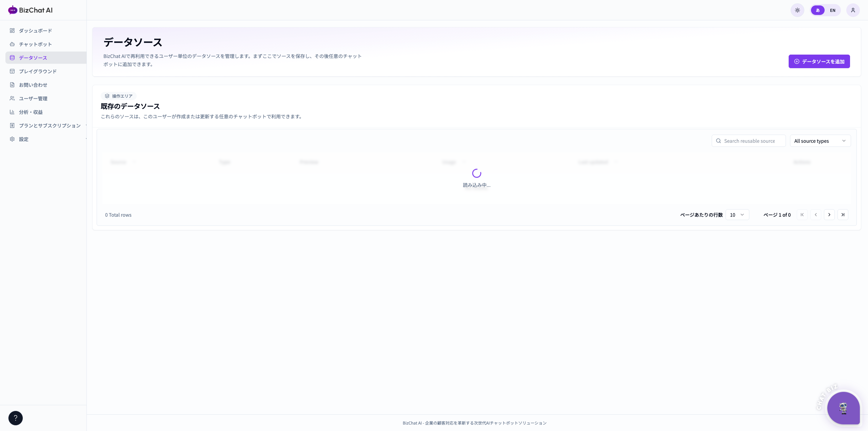Screen dimensions: 868x431
Task: Open the All source types dropdown
Action: point(820,141)
